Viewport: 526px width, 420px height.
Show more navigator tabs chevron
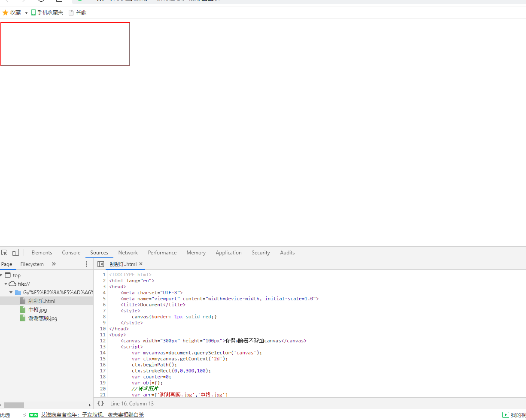(x=54, y=264)
